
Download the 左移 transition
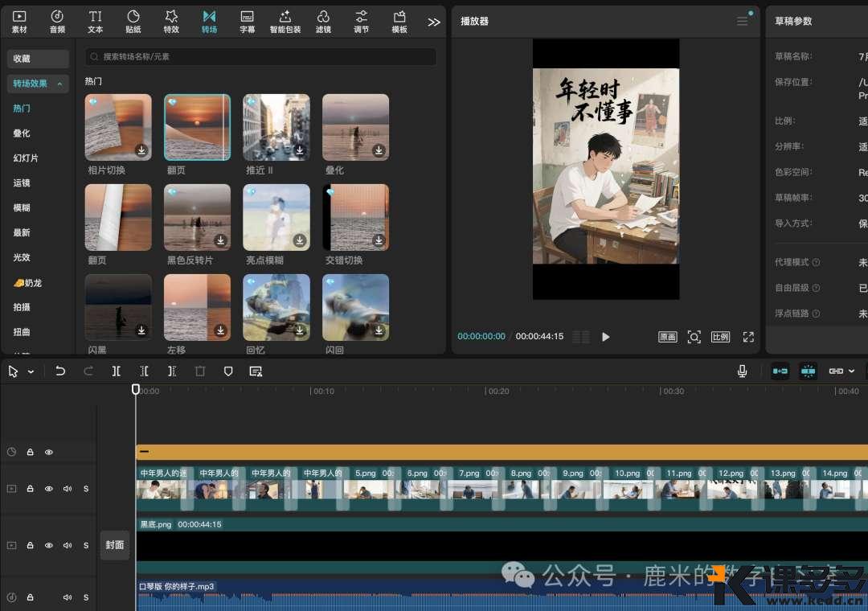pyautogui.click(x=220, y=330)
